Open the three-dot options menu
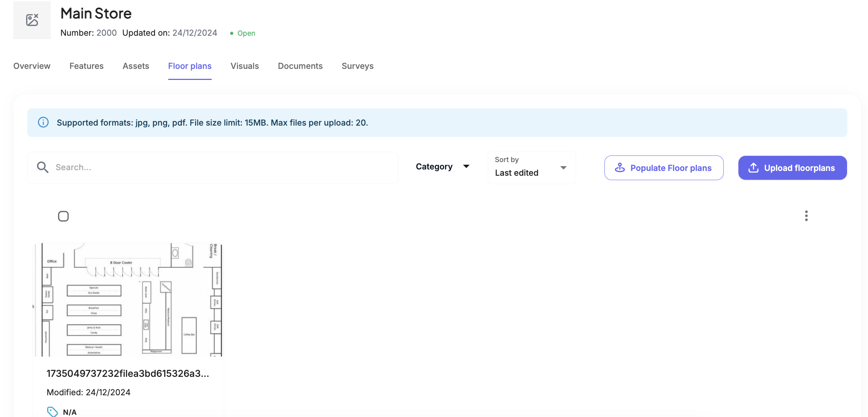This screenshot has width=868, height=417. [806, 216]
